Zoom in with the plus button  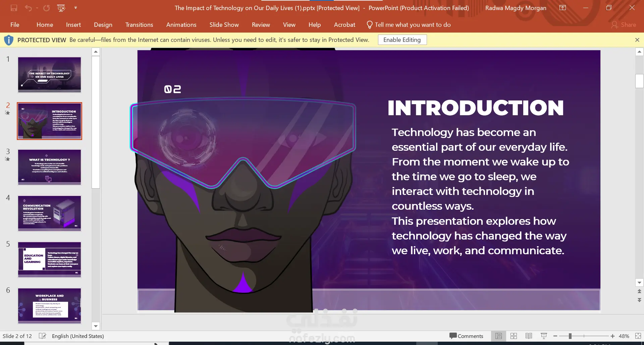coord(612,336)
